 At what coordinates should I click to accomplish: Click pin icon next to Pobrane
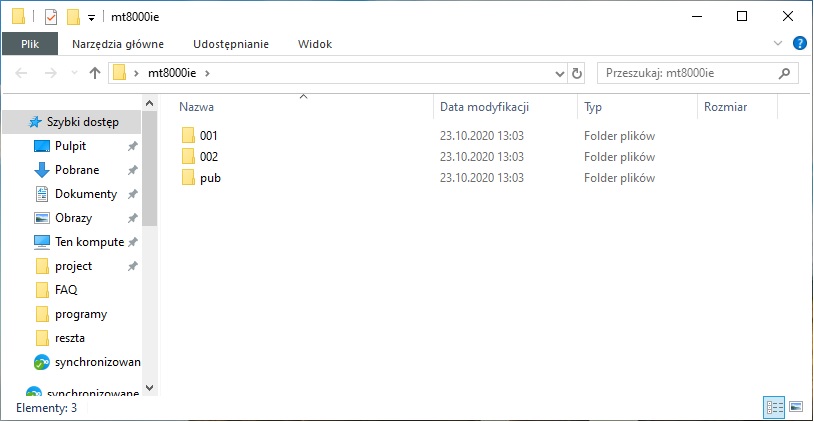click(x=133, y=170)
